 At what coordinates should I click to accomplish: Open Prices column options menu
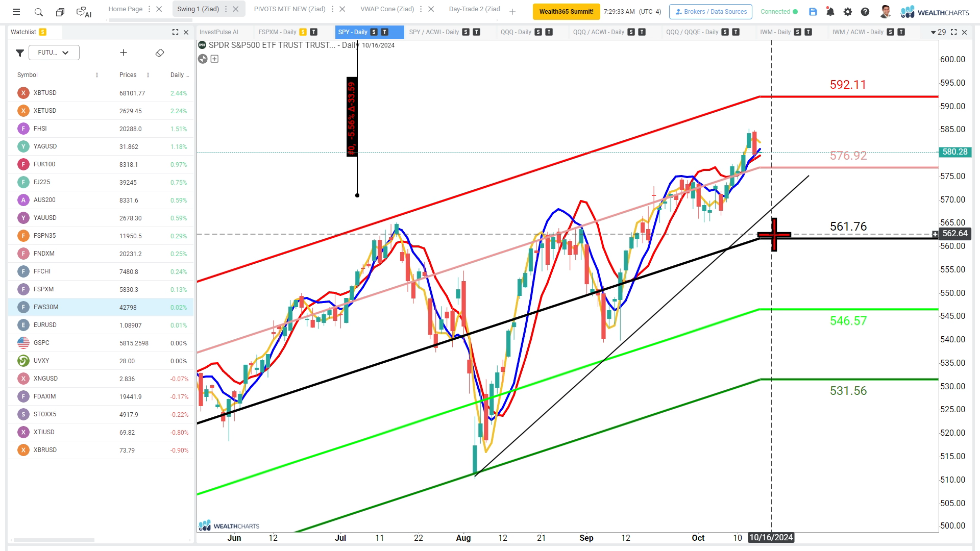[x=148, y=75]
